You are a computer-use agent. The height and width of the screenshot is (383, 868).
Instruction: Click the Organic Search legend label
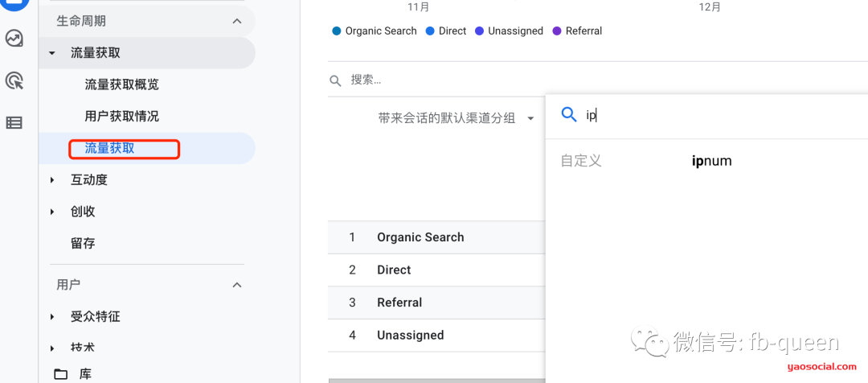coord(381,31)
